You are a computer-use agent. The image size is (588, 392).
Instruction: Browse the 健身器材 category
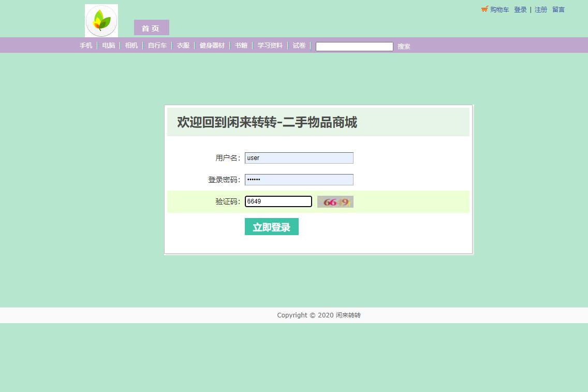click(x=212, y=46)
